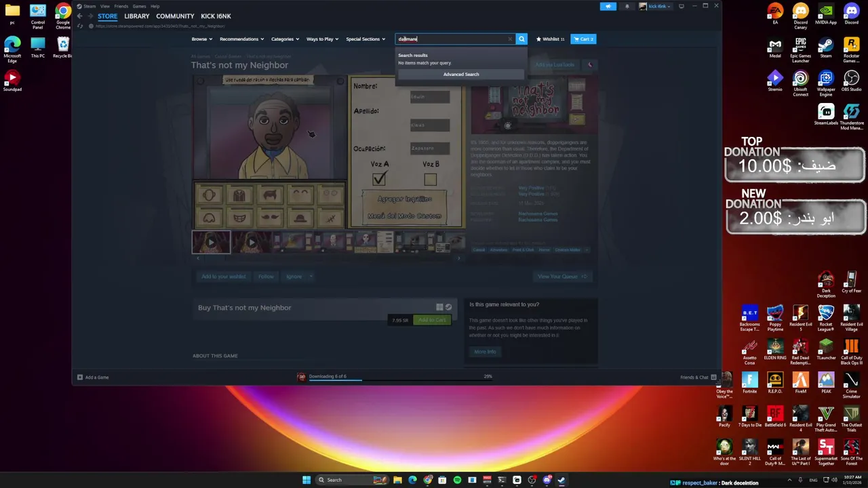Open Supermarket Together desktop shortcut
The width and height of the screenshot is (868, 488).
pos(826,453)
